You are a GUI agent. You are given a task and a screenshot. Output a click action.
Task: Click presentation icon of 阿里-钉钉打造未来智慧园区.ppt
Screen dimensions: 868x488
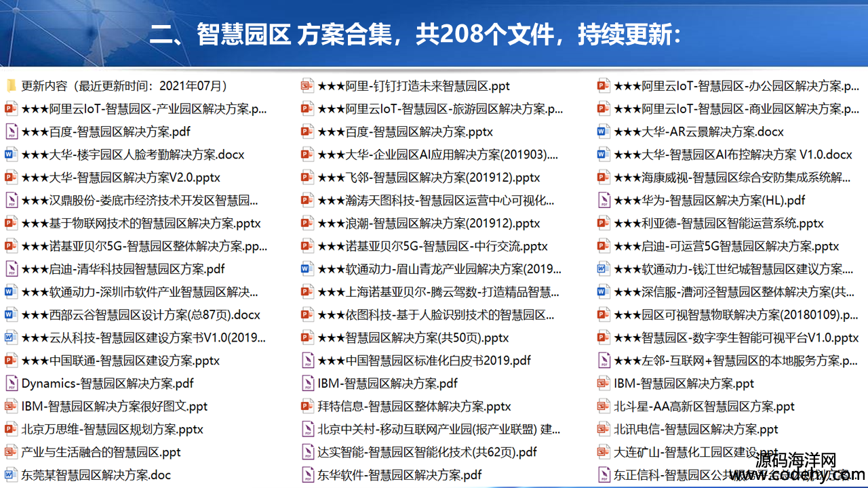(307, 86)
